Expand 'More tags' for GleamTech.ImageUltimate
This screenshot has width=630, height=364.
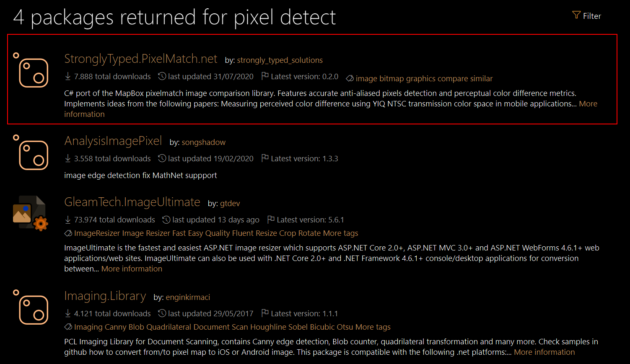340,233
